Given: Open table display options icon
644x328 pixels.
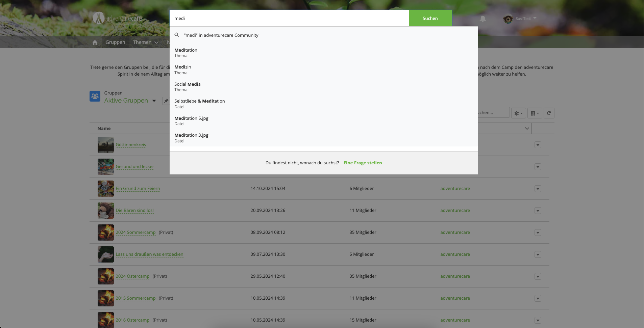Looking at the screenshot, I should (535, 113).
